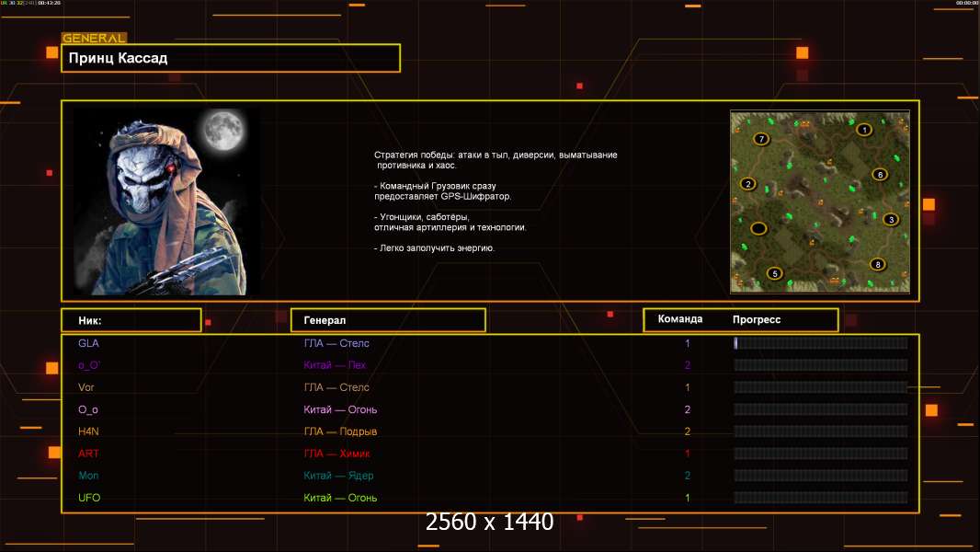
Task: Click UFO player's Китай — Огонь general
Action: click(340, 498)
